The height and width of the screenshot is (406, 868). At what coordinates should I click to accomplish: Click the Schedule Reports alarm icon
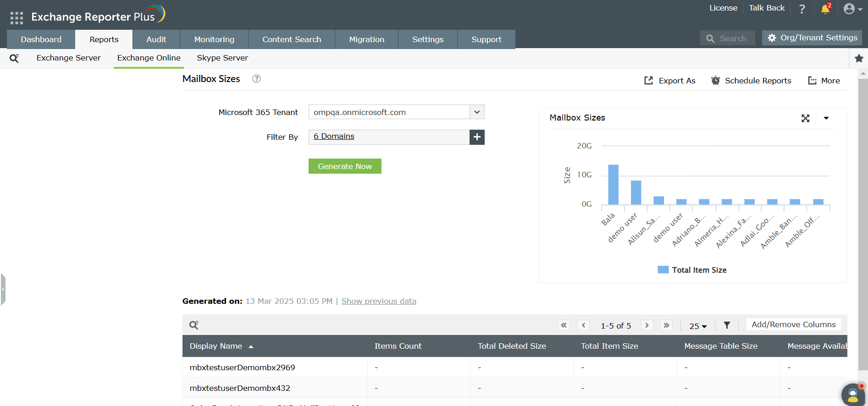(x=715, y=81)
